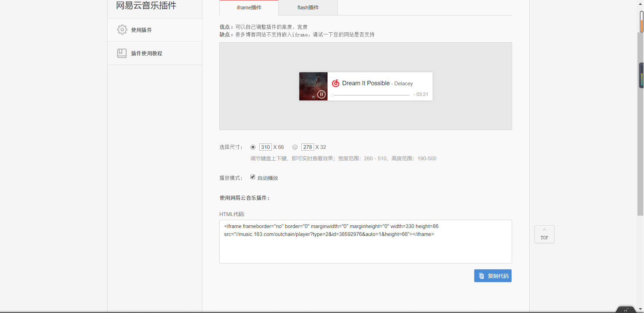Image resolution: width=644 pixels, height=313 pixels.
Task: Select the 310 X 66 size radio button
Action: click(x=253, y=147)
